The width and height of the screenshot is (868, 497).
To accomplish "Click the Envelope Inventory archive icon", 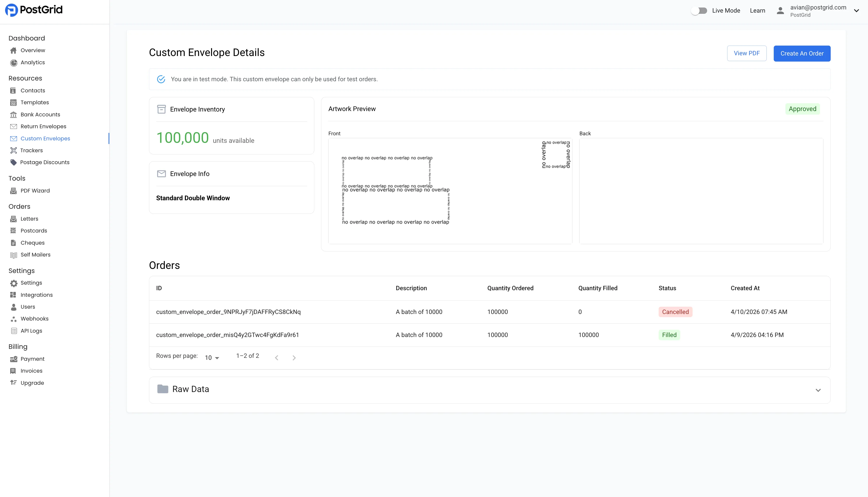I will click(x=161, y=109).
